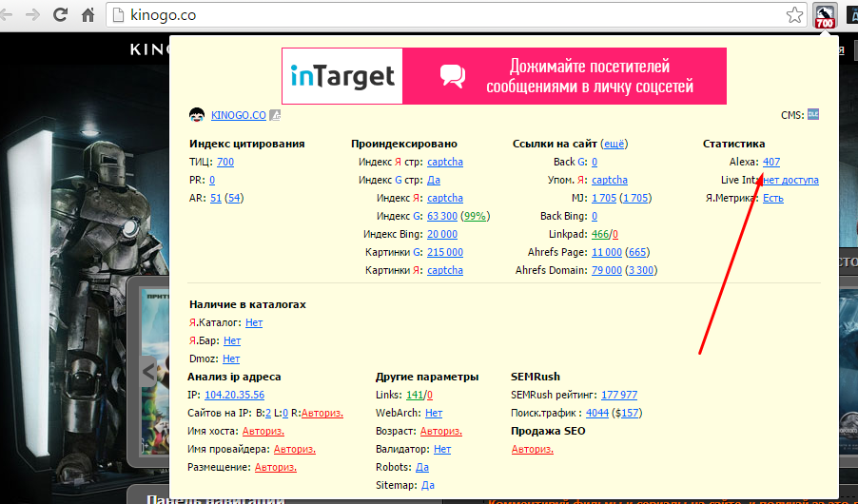This screenshot has height=504, width=858.
Task: Click Авториз. link for Имя провайдера
Action: point(295,449)
